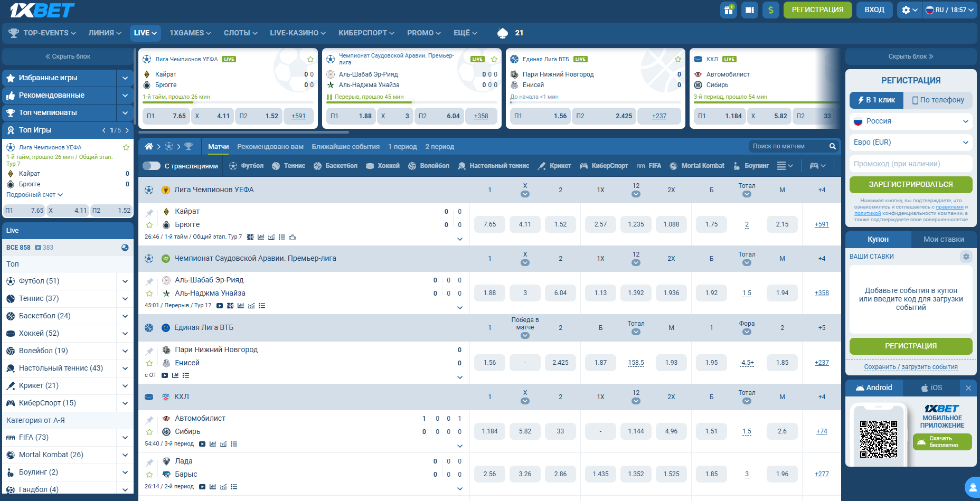Toggle the 'С трансляциями' switch
Viewport: 980px width, 501px height.
coord(152,166)
